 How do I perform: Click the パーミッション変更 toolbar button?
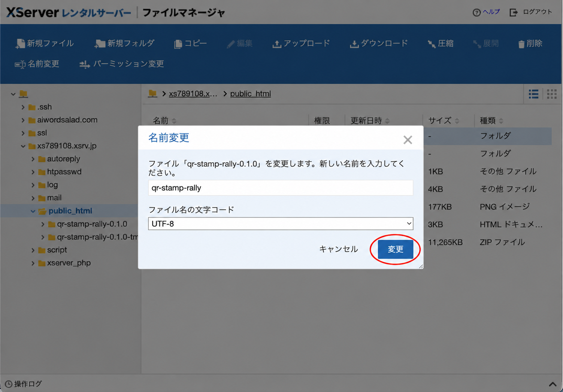122,64
